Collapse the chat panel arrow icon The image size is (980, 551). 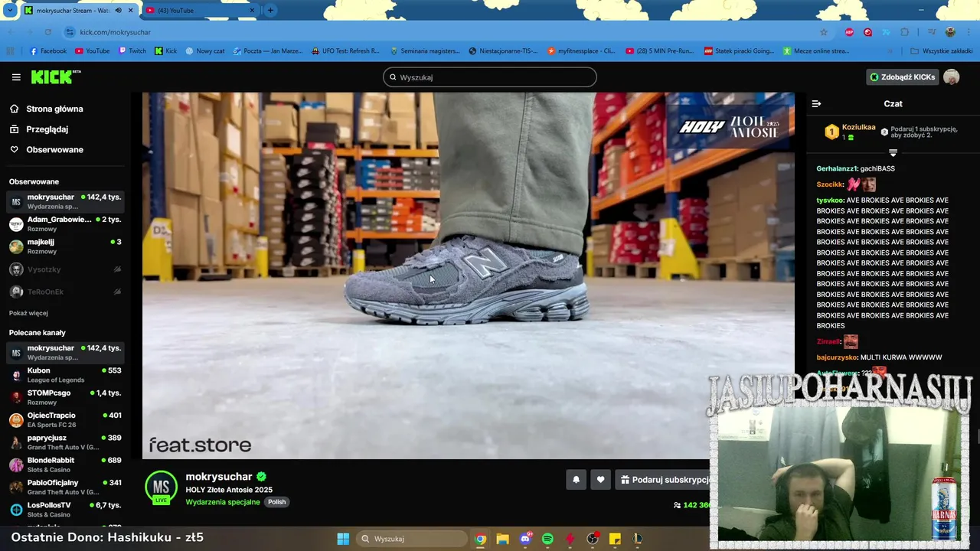tap(816, 103)
